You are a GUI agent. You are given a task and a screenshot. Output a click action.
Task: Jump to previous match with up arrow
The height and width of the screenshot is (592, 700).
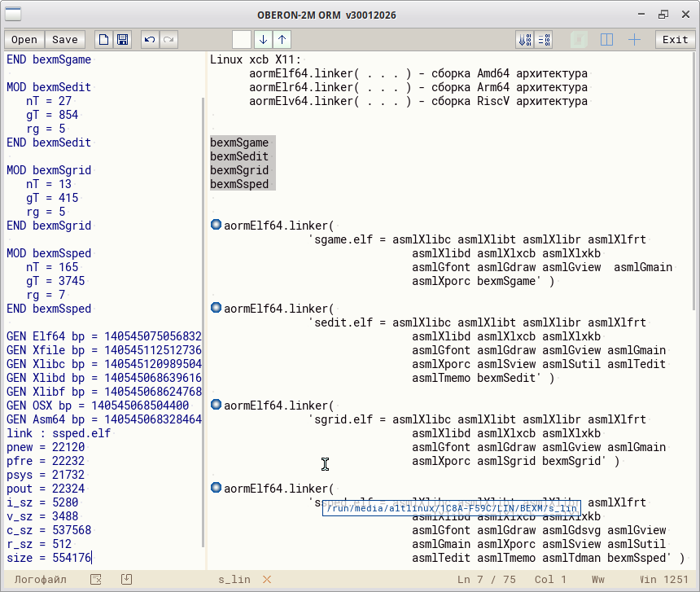(x=282, y=39)
